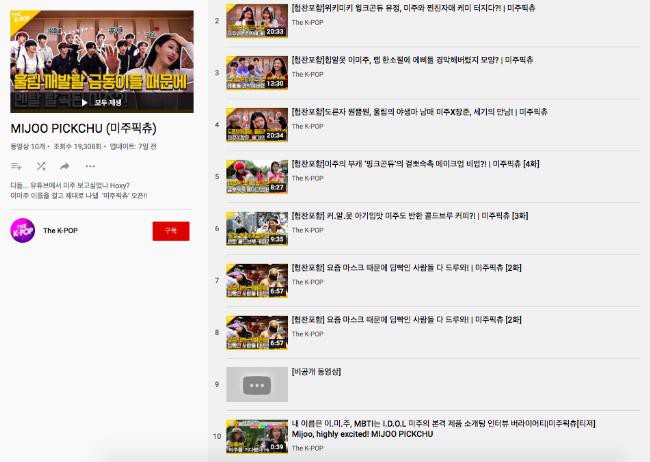Open video 4 title mentioning 미주X장준
Viewport: 650px width, 462px height.
[420, 112]
